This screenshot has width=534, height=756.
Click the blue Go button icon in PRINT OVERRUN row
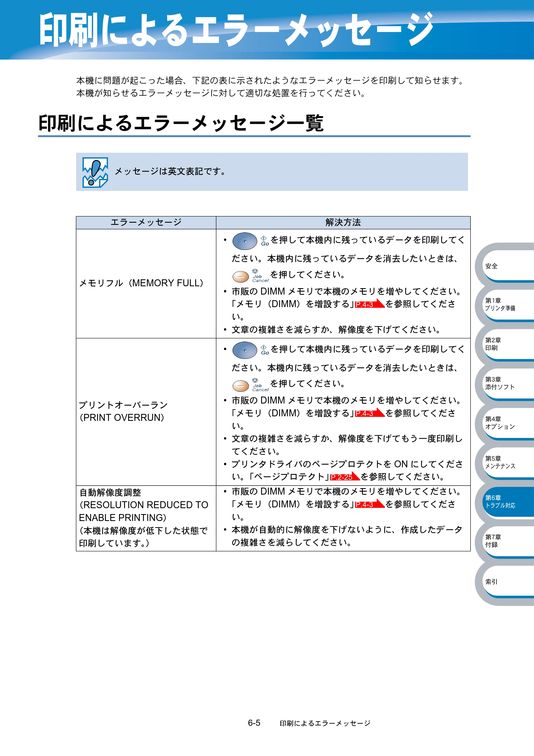coord(245,350)
